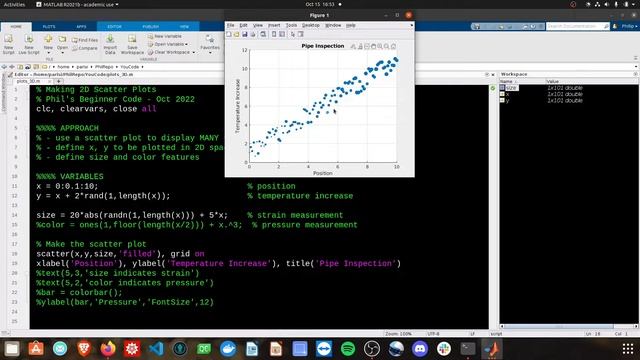Launch the Compare files tool

point(85,48)
